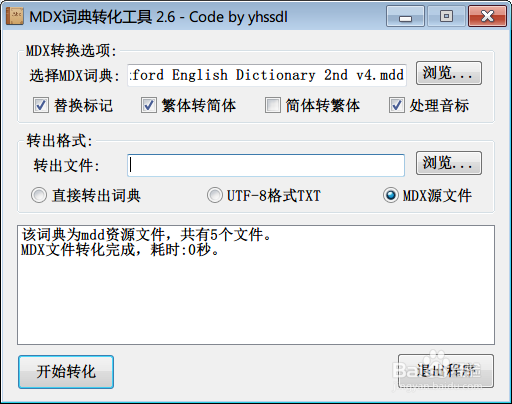The height and width of the screenshot is (404, 512).
Task: Click the conversion log output area
Action: tap(256, 285)
